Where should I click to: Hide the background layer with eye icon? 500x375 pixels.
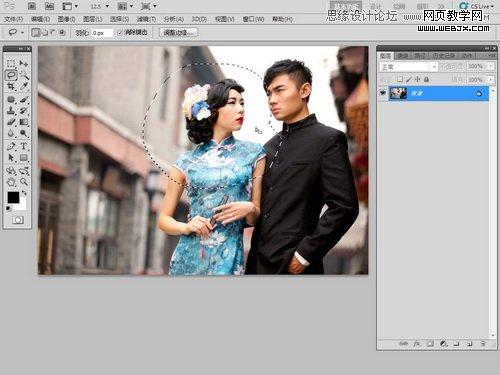coord(382,93)
